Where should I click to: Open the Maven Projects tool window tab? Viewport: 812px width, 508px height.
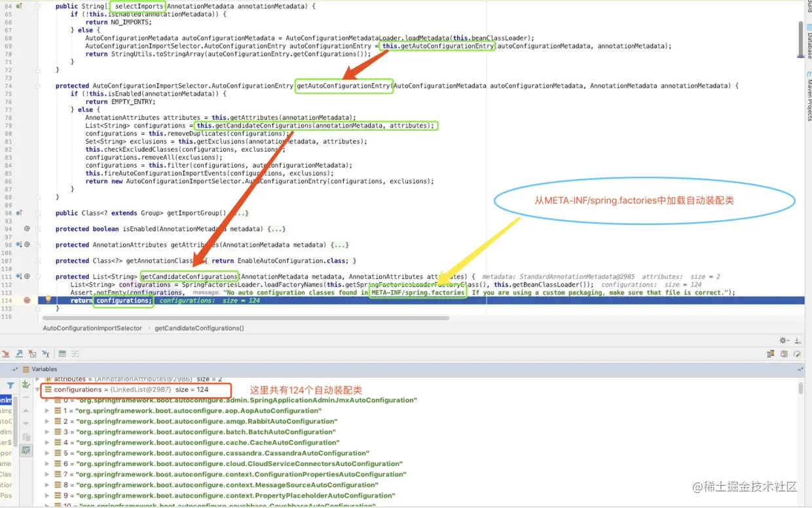(x=808, y=96)
